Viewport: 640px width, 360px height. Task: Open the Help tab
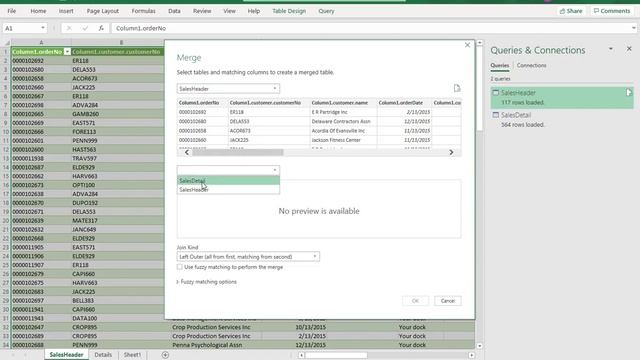coord(253,11)
